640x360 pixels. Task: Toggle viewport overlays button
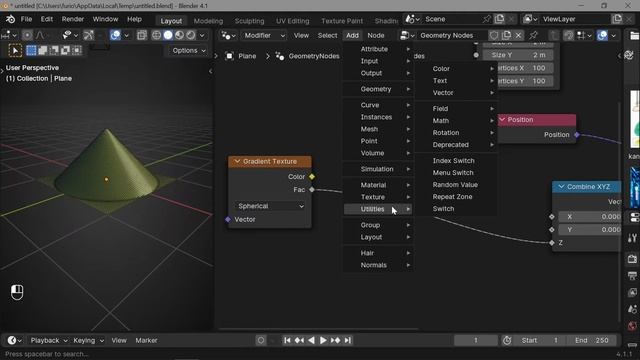point(116,36)
